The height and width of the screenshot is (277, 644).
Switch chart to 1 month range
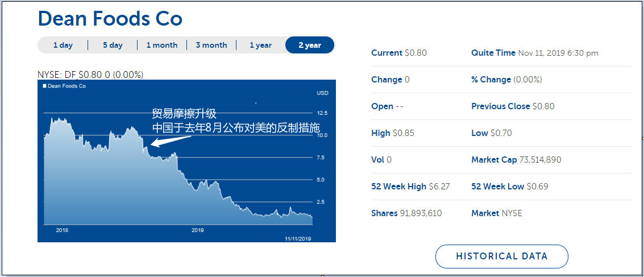162,45
